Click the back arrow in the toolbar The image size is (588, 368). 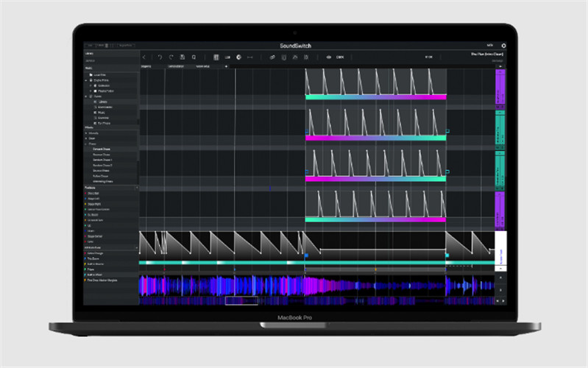[144, 57]
